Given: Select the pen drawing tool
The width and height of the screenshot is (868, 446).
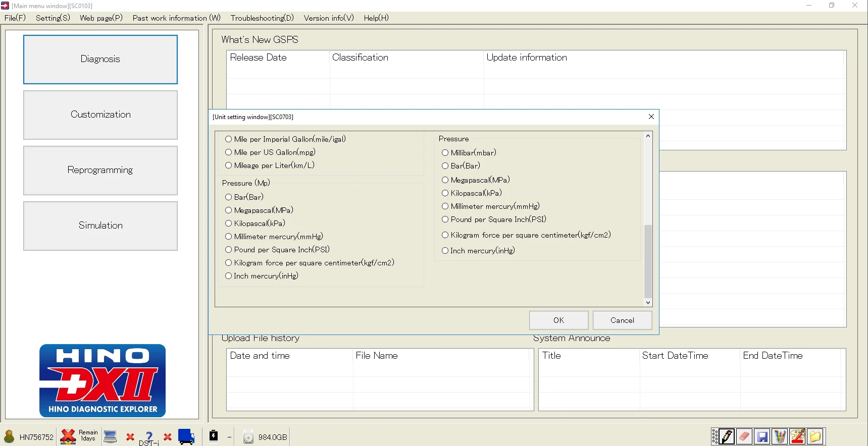Looking at the screenshot, I should [x=727, y=436].
